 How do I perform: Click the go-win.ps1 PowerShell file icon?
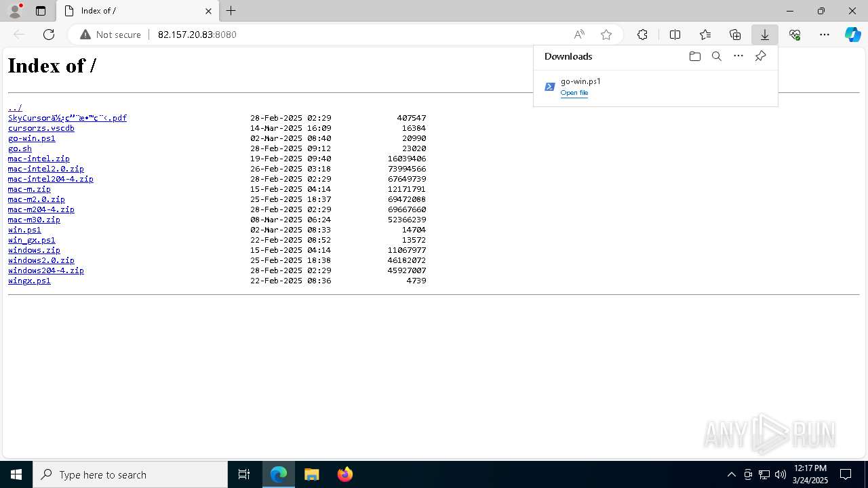click(550, 87)
